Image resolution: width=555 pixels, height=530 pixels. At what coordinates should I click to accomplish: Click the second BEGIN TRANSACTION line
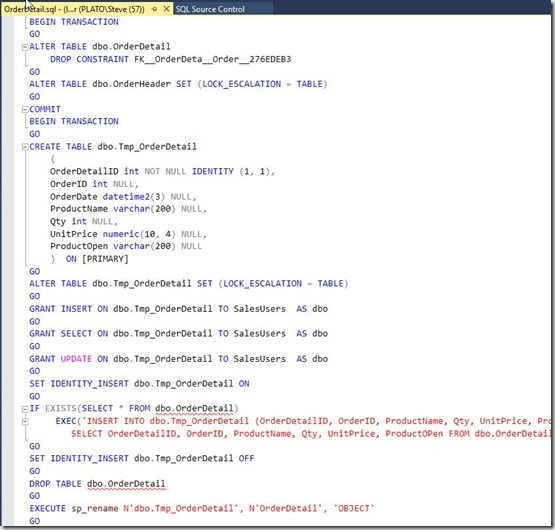(74, 121)
